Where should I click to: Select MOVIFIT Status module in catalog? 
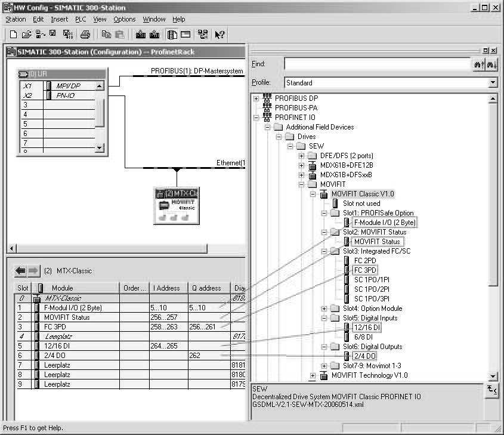377,242
